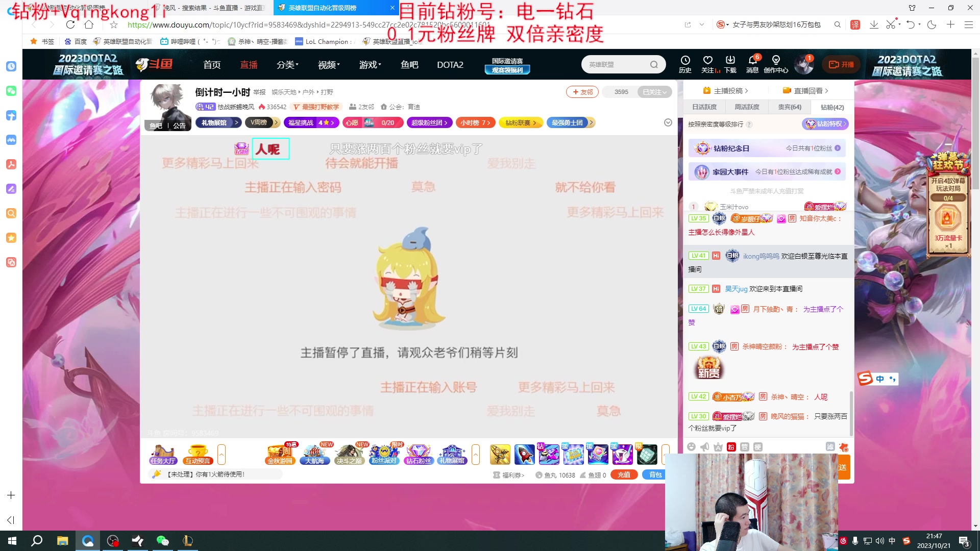Open WeChat sidebar icon in browser

11,91
